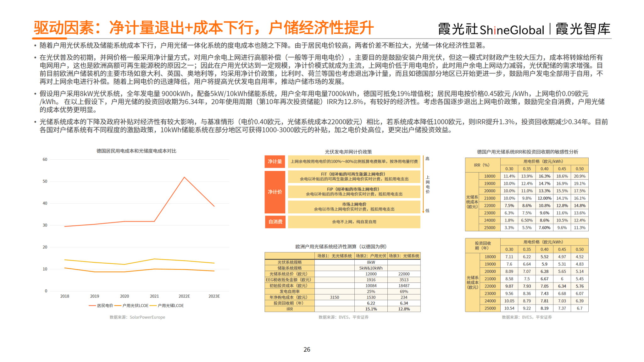The width and height of the screenshot is (644, 362).
Task: Click the row label 光伏系统规格
Action: (x=290, y=262)
